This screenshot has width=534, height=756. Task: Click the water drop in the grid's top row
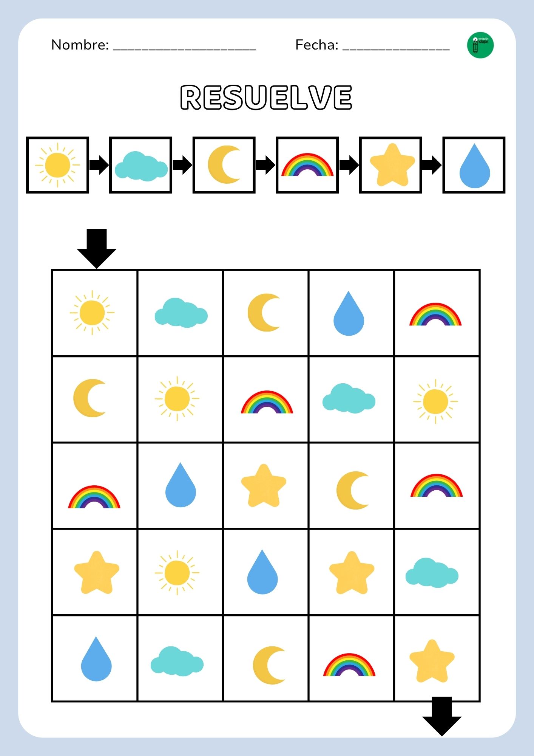[349, 313]
